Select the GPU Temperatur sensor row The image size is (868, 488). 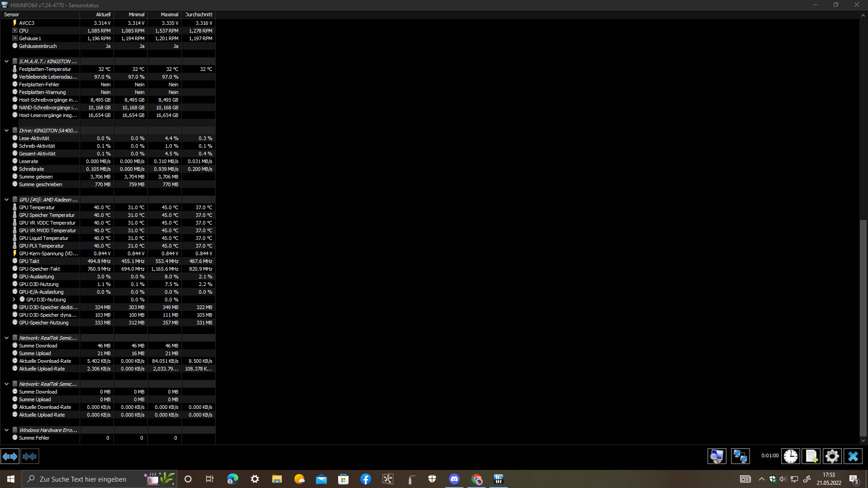pyautogui.click(x=37, y=207)
